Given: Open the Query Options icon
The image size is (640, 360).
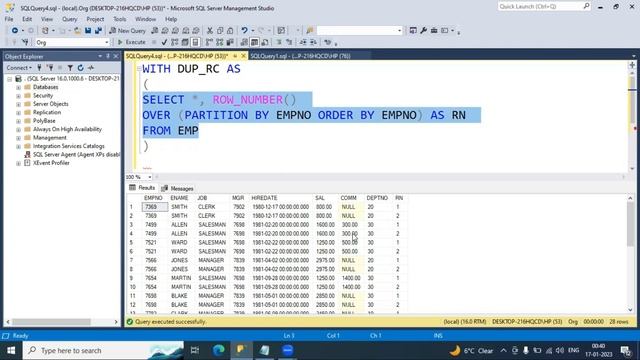Looking at the screenshot, I should point(185,42).
